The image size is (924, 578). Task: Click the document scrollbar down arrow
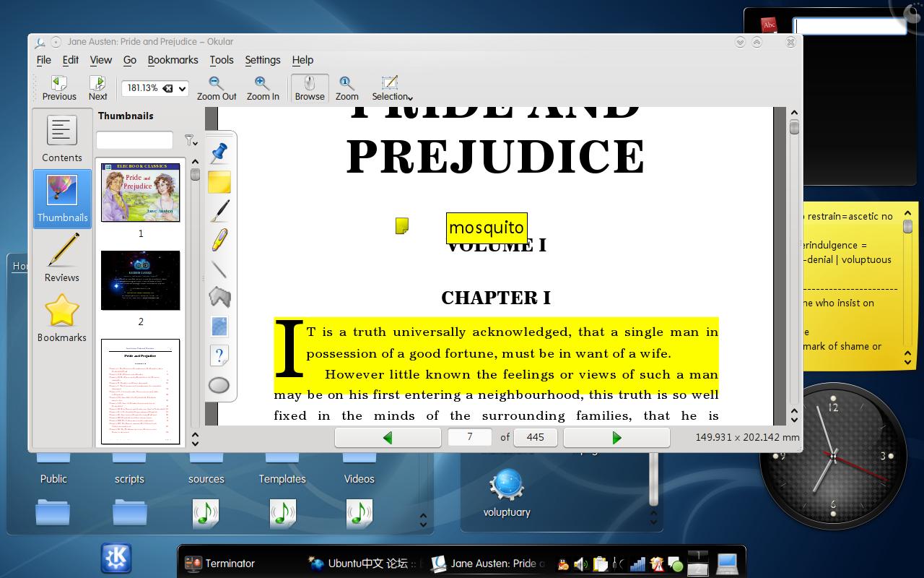pos(794,419)
